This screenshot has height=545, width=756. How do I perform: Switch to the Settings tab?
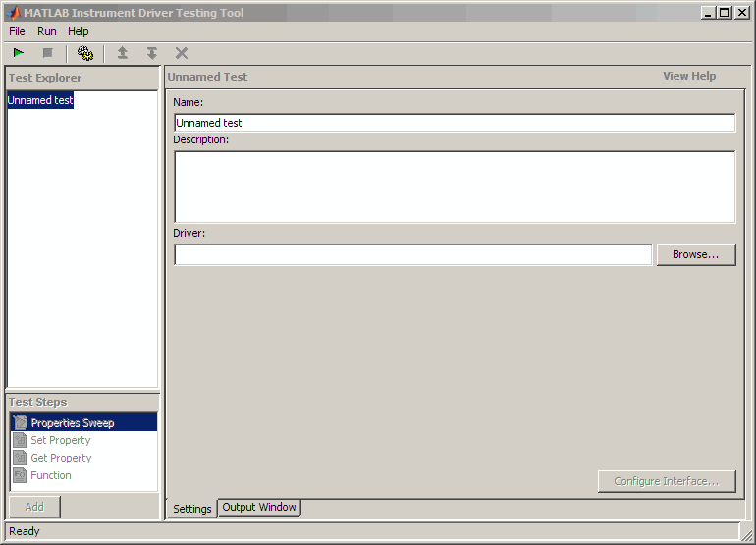click(x=191, y=509)
